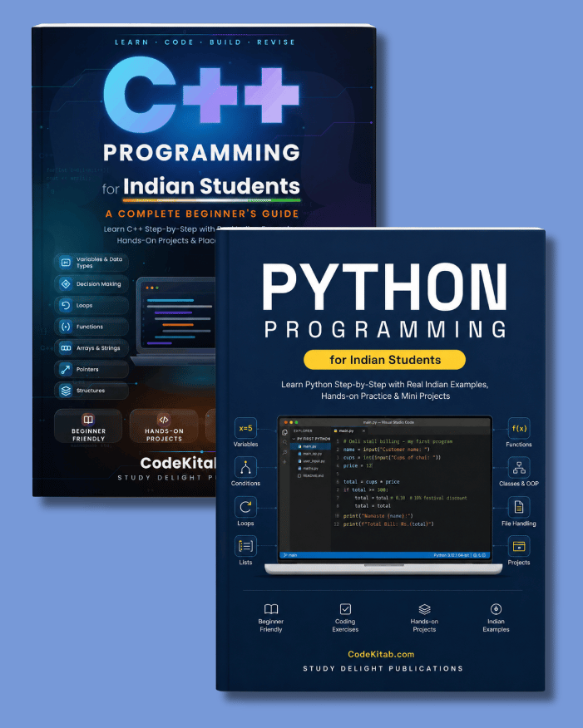Click the Arrays & Strings icon

[66, 347]
